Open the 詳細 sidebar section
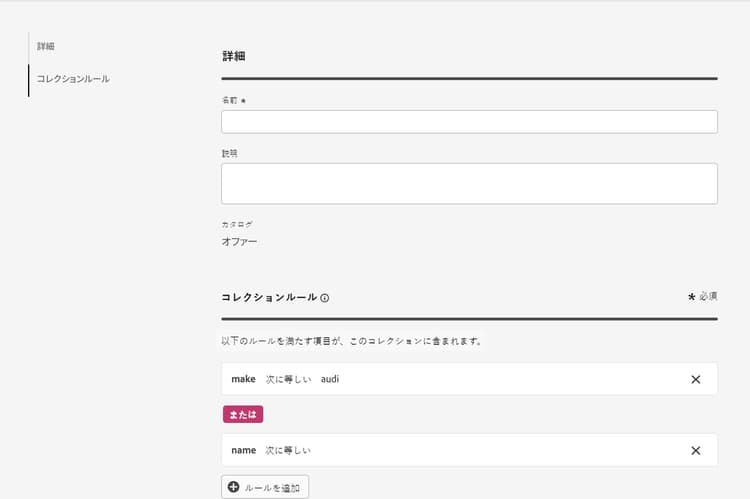This screenshot has height=499, width=750. pos(46,47)
